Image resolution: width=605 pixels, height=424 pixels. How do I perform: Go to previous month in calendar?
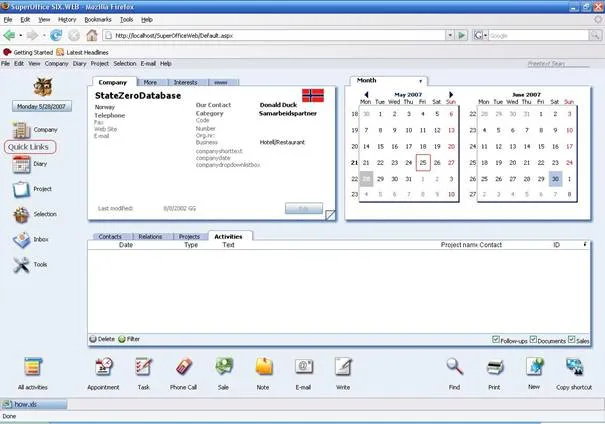pyautogui.click(x=365, y=95)
